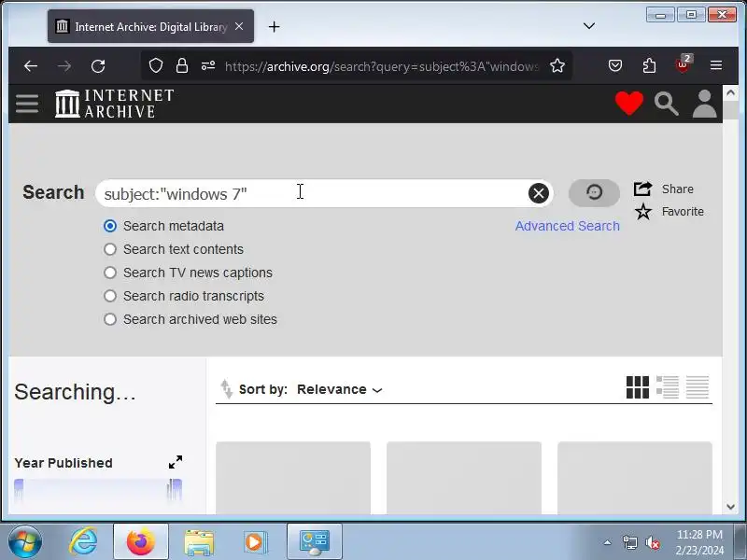Click Year Published range slider
Viewport: 747px width, 560px height.
coord(98,489)
